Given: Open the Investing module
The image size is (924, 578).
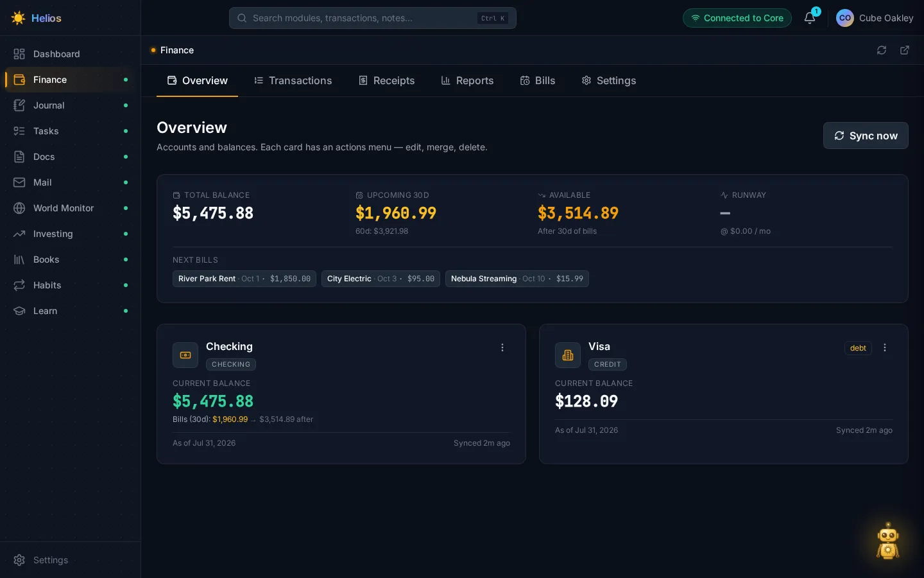Looking at the screenshot, I should point(71,234).
